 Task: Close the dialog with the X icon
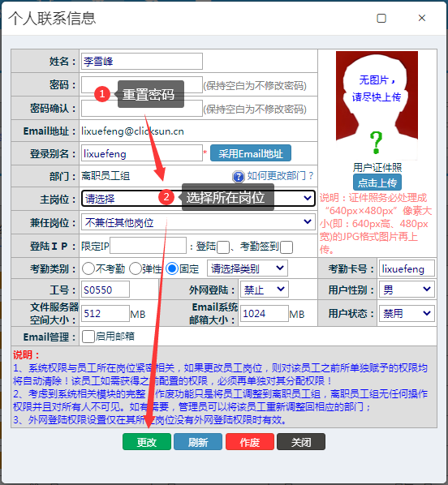(x=422, y=19)
